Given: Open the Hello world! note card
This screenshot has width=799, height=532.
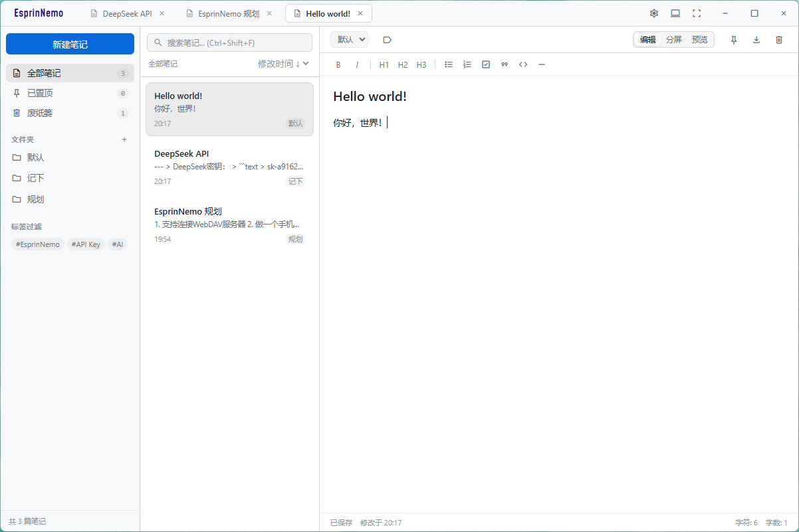Looking at the screenshot, I should [x=229, y=109].
